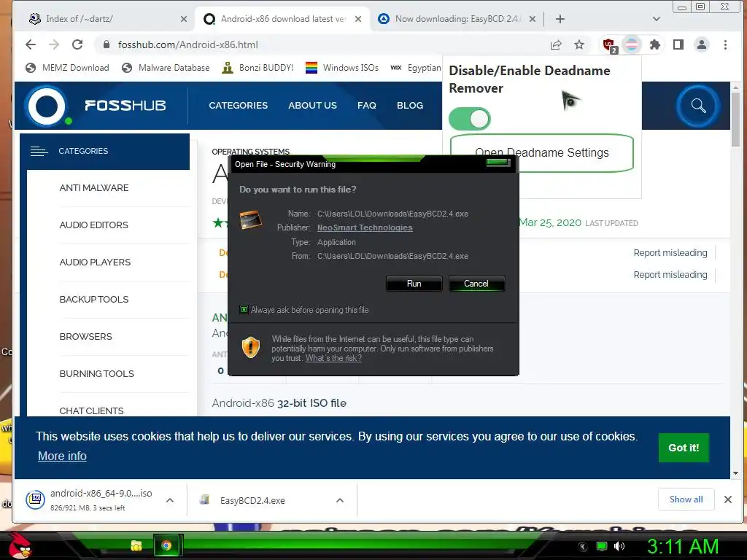
Task: Click the share page icon in address bar
Action: 556,44
